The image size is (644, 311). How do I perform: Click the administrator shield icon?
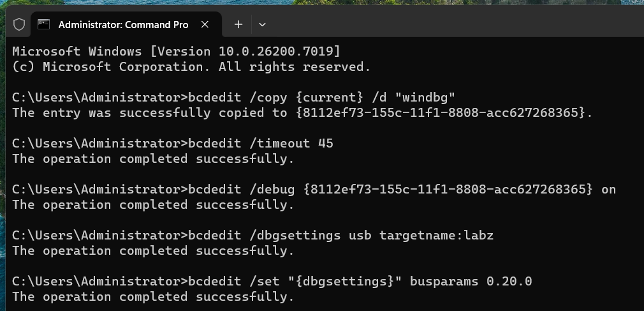19,24
